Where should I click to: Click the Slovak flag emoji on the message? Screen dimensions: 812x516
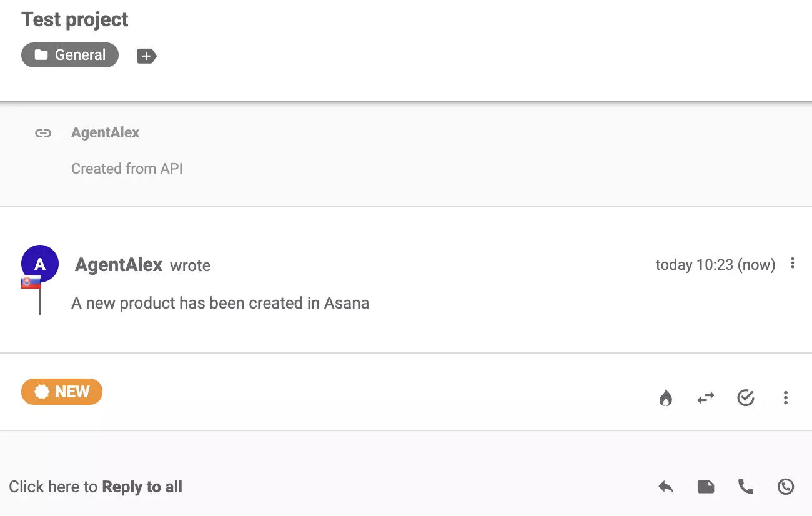pos(31,281)
